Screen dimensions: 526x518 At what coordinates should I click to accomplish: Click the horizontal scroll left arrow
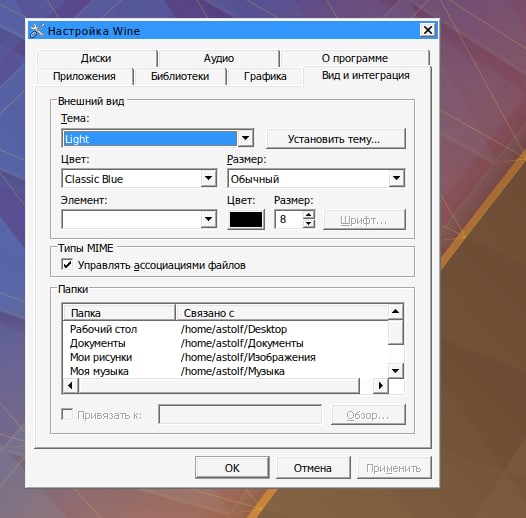point(70,386)
